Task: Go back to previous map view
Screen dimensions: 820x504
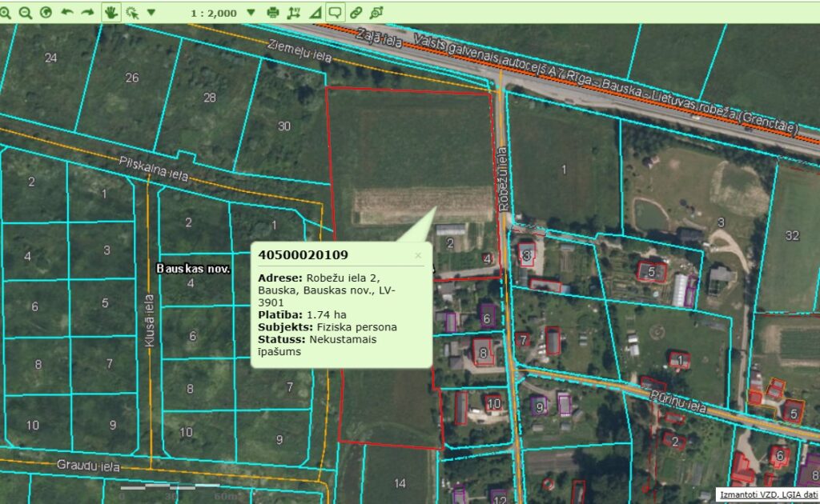Action: tap(66, 13)
